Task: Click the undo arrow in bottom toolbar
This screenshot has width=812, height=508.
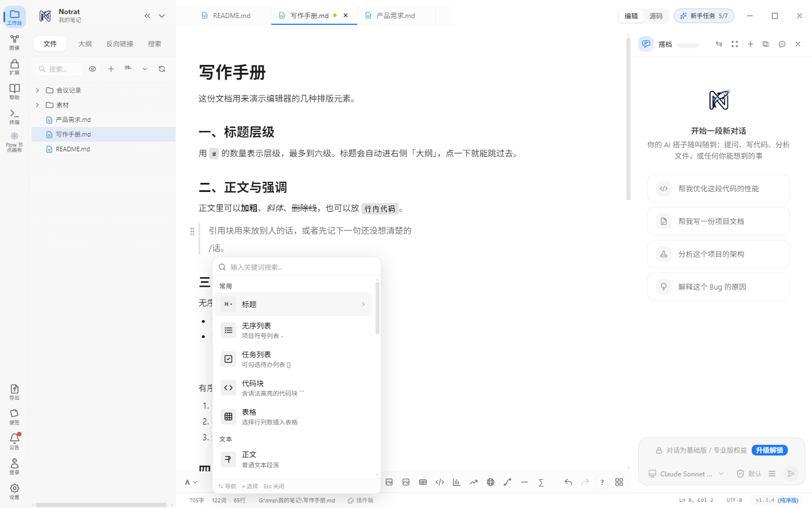Action: point(568,482)
